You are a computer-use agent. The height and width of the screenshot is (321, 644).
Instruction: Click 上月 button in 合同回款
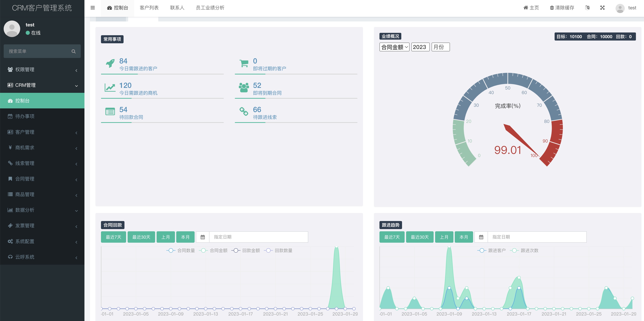pyautogui.click(x=166, y=237)
